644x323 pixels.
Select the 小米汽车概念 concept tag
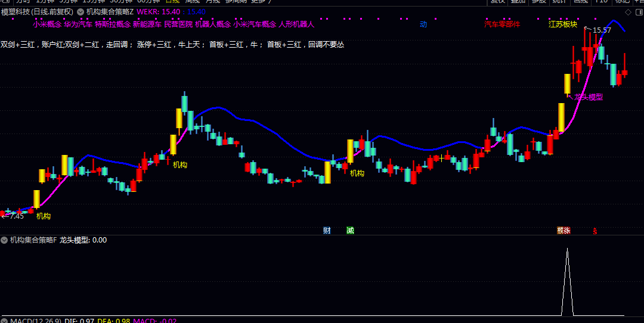pyautogui.click(x=255, y=24)
